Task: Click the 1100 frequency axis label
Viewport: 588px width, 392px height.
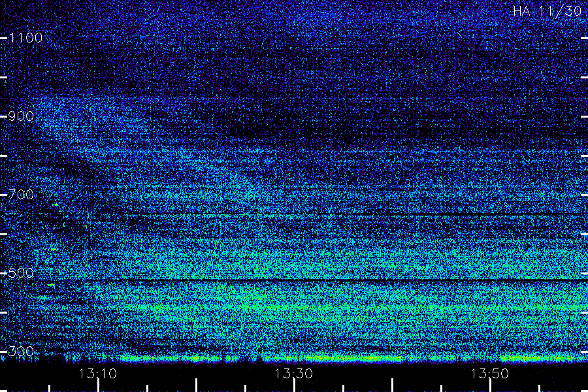Action: tap(25, 37)
